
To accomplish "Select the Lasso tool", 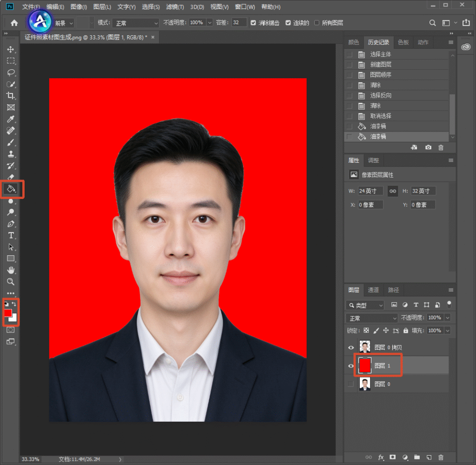I will (x=11, y=73).
